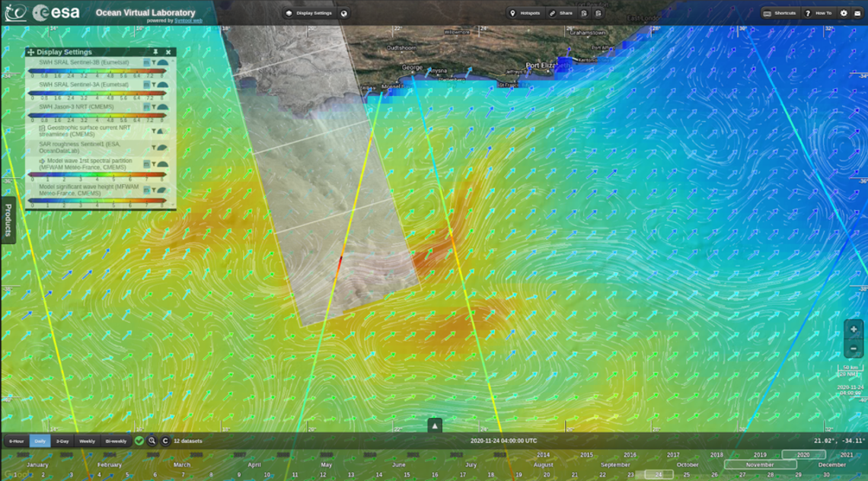Click the circular C icon on timeline bar

(165, 441)
